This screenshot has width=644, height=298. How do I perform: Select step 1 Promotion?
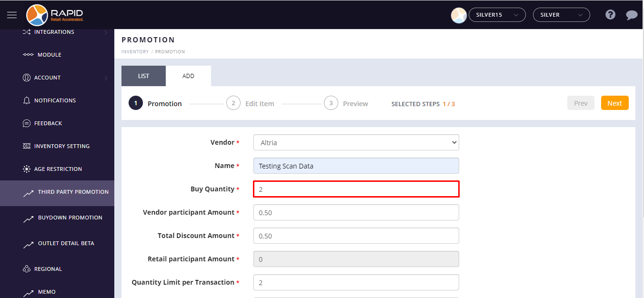click(155, 103)
